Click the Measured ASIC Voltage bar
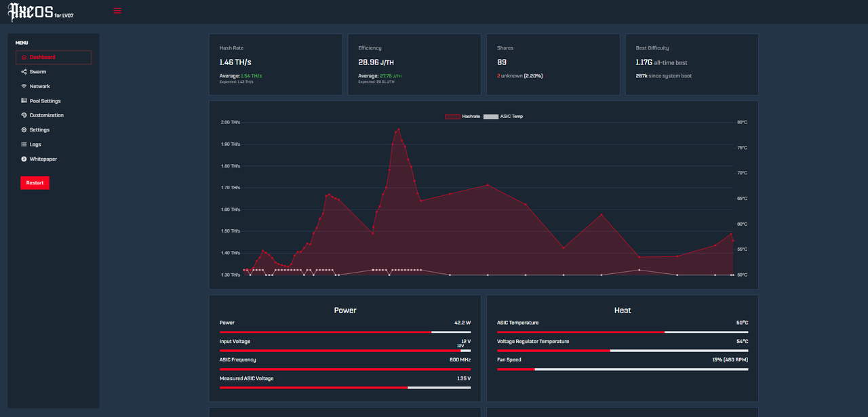This screenshot has height=417, width=868. pyautogui.click(x=345, y=388)
